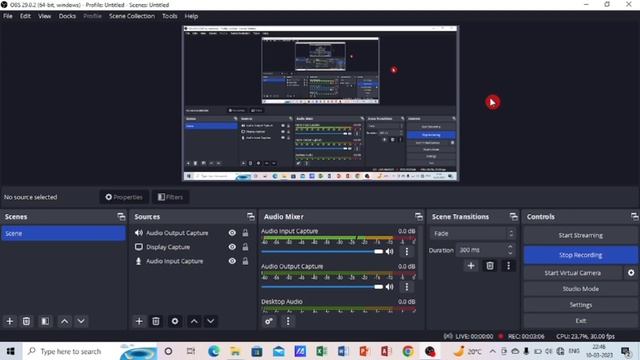Undock the Scenes panel icon
Screen dimensions: 640x360
click(121, 216)
